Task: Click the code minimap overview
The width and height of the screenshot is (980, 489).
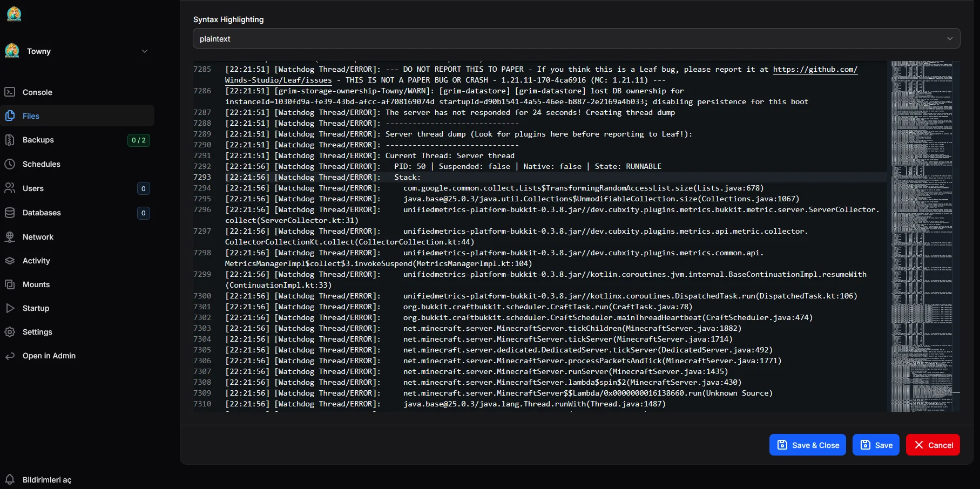Action: (922, 236)
